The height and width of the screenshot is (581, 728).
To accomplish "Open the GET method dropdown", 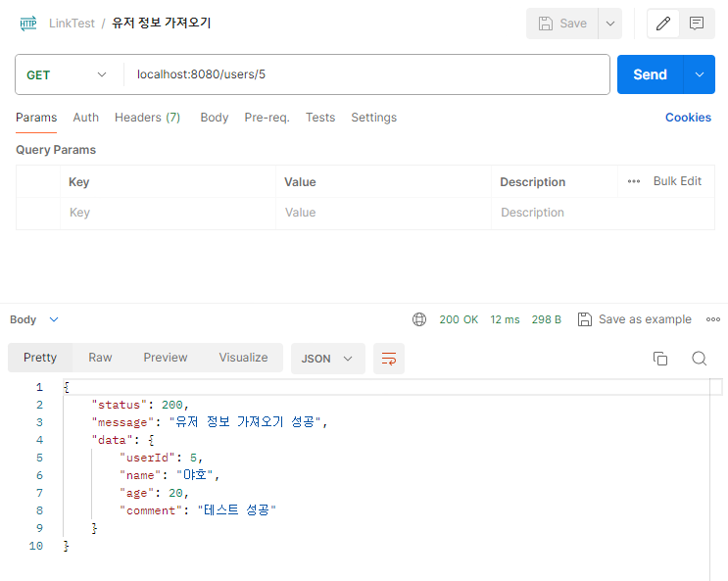I will point(69,74).
